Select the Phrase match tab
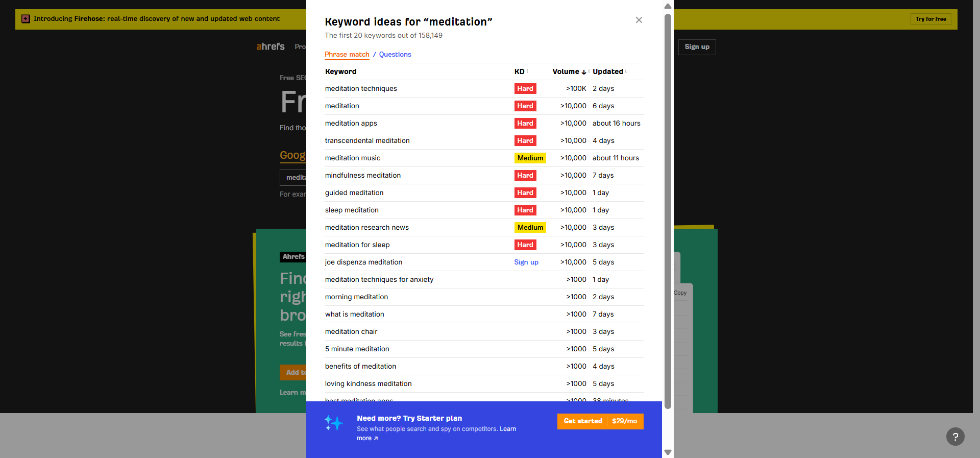This screenshot has height=458, width=980. pos(347,55)
